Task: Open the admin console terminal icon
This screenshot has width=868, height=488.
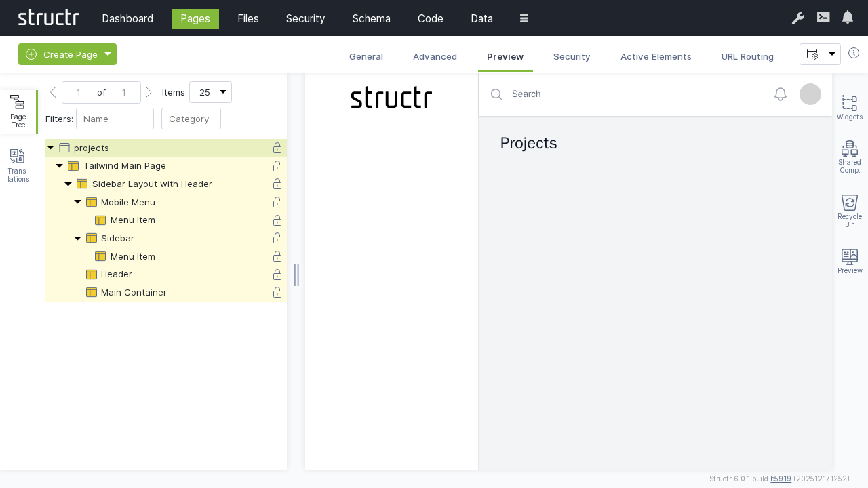Action: click(x=823, y=18)
